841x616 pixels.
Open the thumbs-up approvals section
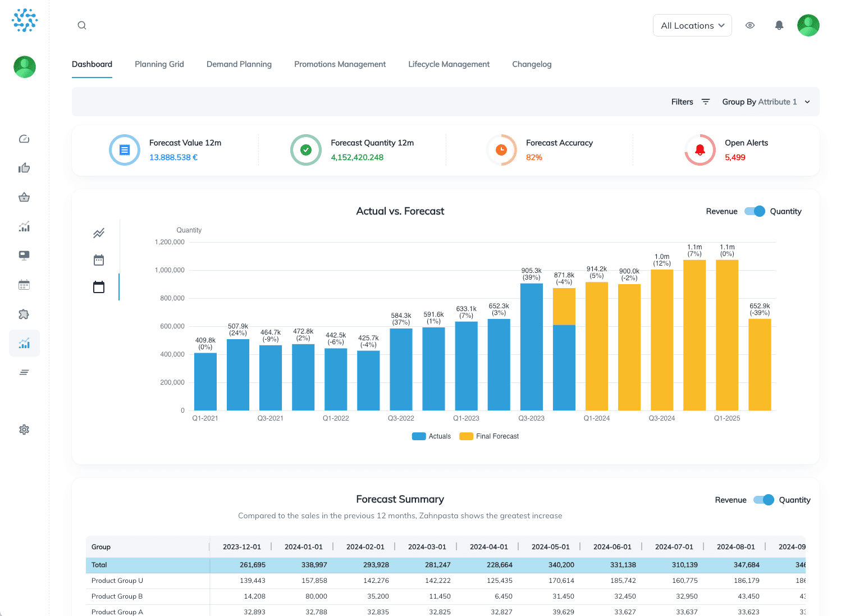coord(24,167)
